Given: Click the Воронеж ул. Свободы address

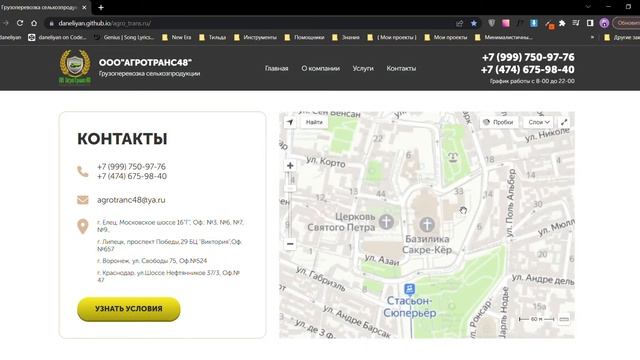Looking at the screenshot, I should 152,260.
